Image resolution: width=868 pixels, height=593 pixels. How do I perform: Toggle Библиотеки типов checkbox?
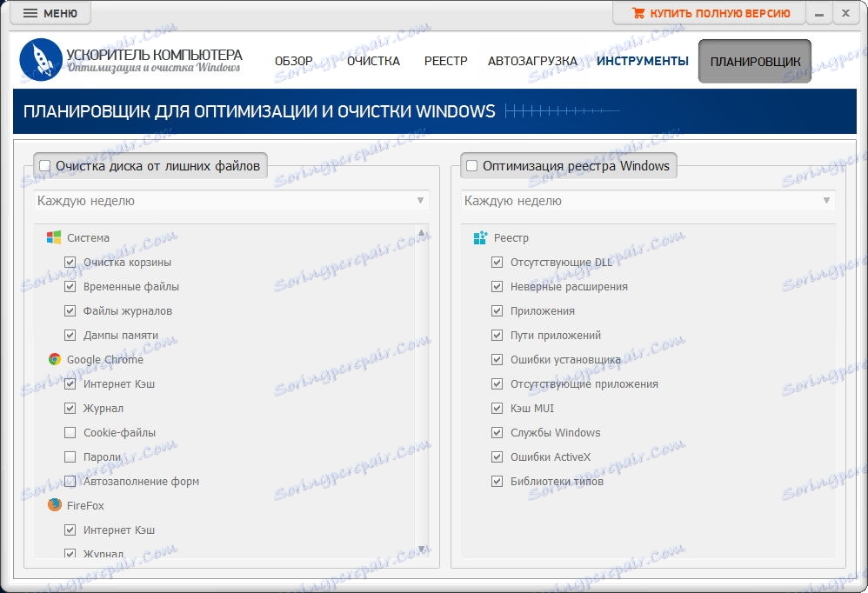click(x=497, y=481)
